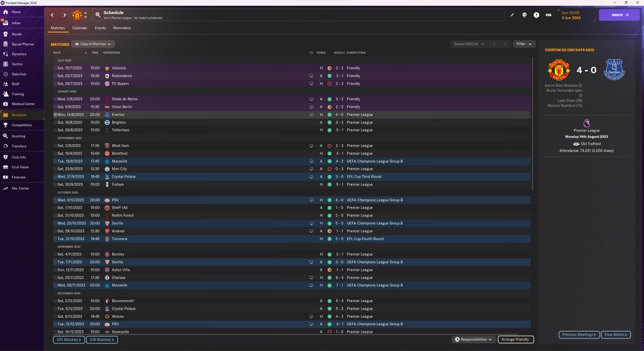Screen dimensions: 644x351
Task: Switch to the Events tab
Action: tap(100, 28)
